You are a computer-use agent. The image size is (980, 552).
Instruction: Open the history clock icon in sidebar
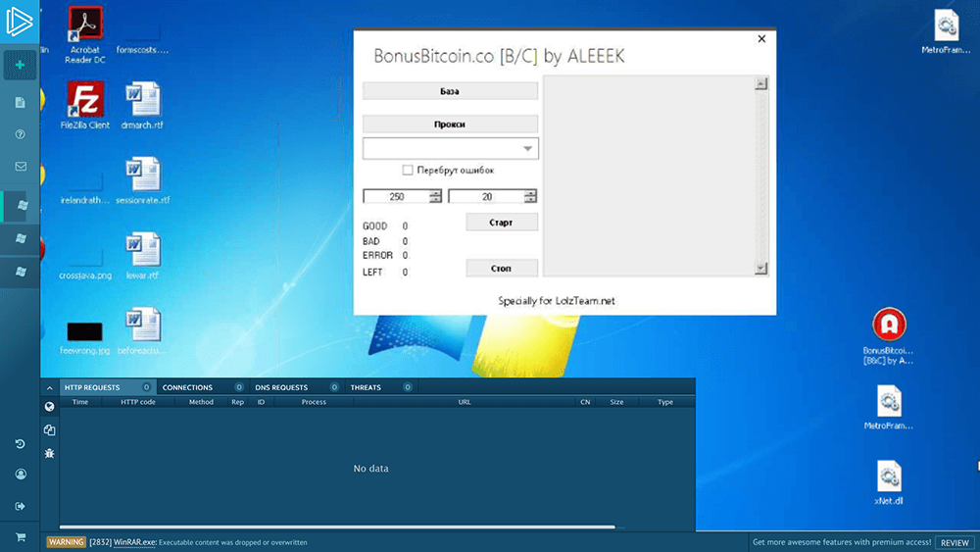point(20,444)
